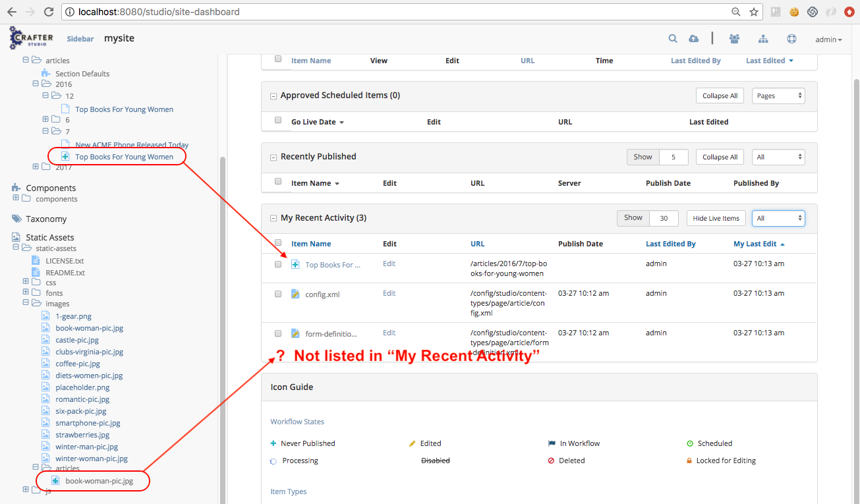Image resolution: width=860 pixels, height=504 pixels.
Task: Tick the Approved Scheduled Items header checkbox
Action: point(278,120)
